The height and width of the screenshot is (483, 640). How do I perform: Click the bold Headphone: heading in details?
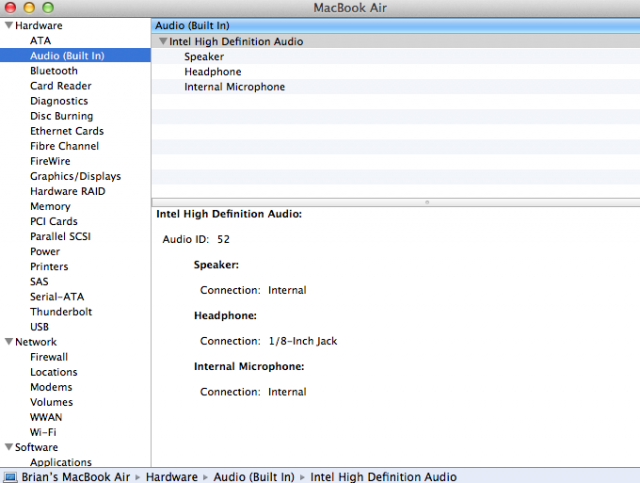click(225, 316)
